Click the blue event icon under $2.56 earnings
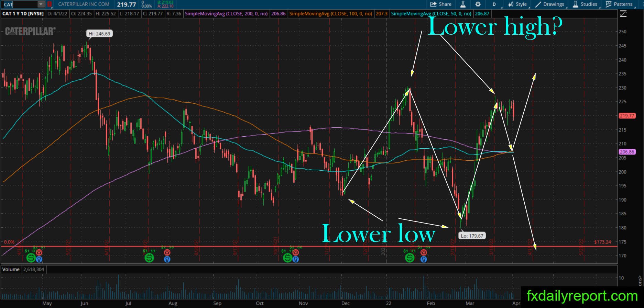 (167, 259)
